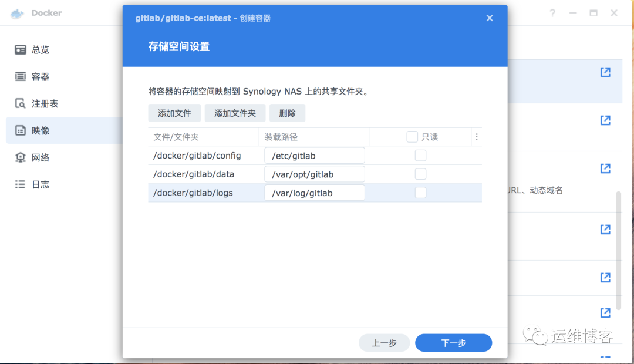The height and width of the screenshot is (364, 634).
Task: Edit the /etc/gitlab mount path field
Action: click(x=315, y=156)
